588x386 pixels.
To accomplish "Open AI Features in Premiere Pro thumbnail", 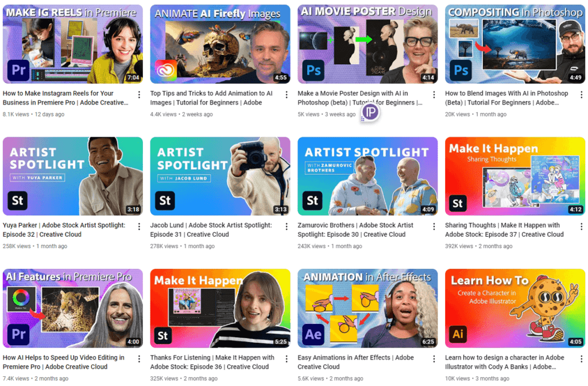I will 73,308.
